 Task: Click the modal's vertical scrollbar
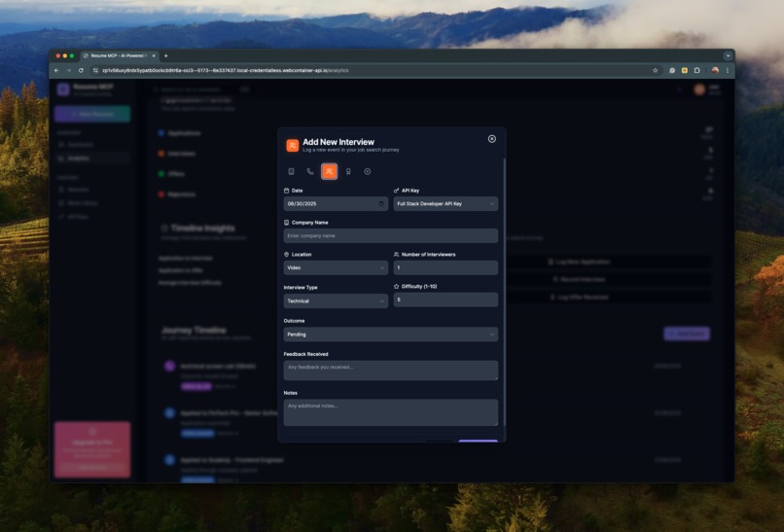(504, 293)
